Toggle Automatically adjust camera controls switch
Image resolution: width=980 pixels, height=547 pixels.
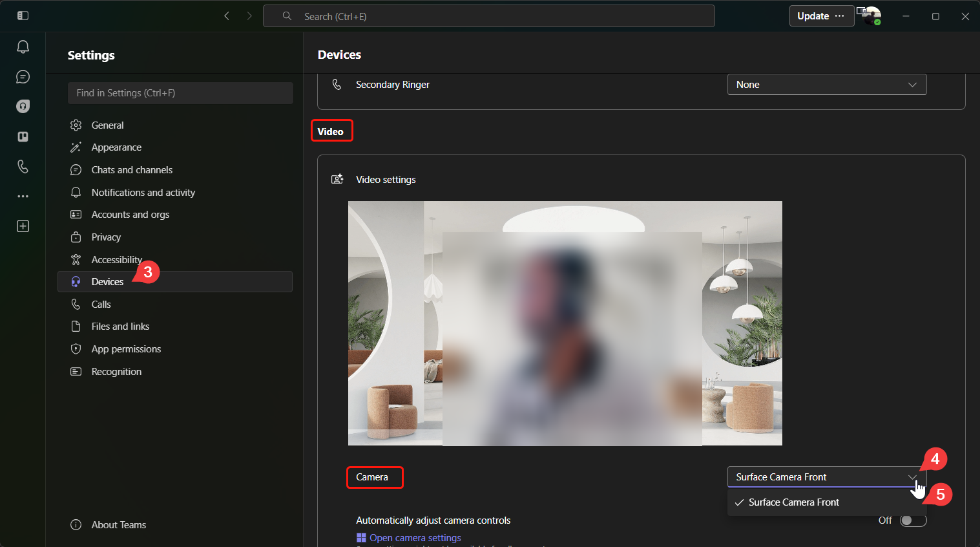(x=913, y=520)
